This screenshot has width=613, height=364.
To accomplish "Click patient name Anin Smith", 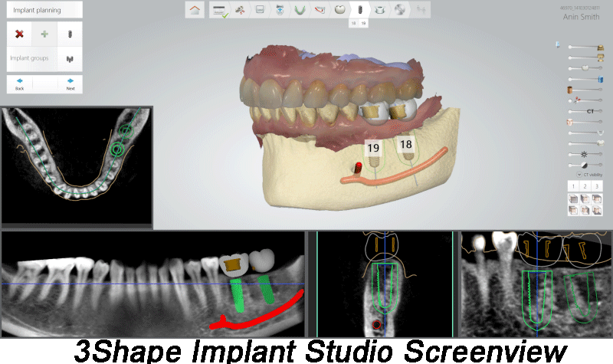I will [581, 17].
